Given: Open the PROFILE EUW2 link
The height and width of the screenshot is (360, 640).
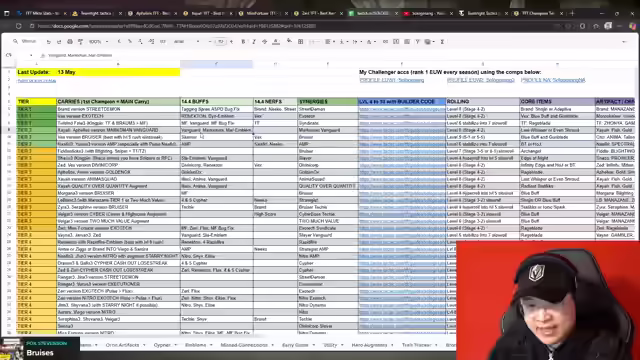Looking at the screenshot, I should (x=481, y=80).
